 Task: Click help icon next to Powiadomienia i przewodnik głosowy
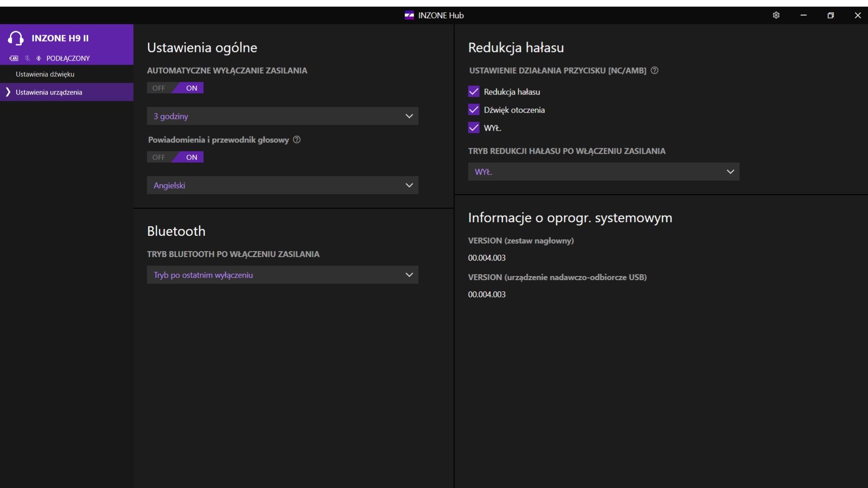(297, 140)
